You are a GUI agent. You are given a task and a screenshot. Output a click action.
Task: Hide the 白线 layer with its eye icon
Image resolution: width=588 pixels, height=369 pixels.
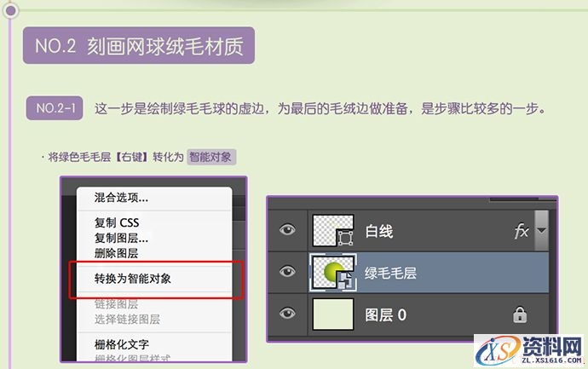point(287,229)
